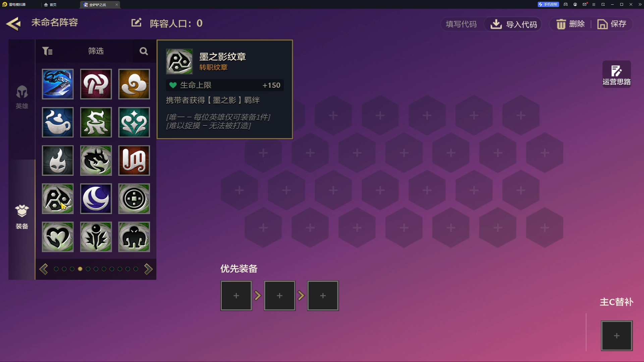Image resolution: width=644 pixels, height=362 pixels.
Task: Click the next page chevron in the emblem list
Action: (x=149, y=269)
